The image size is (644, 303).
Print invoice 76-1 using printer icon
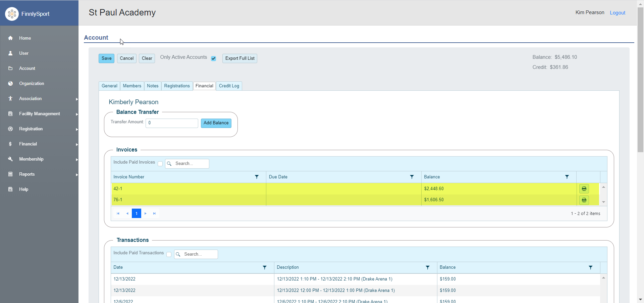click(584, 200)
